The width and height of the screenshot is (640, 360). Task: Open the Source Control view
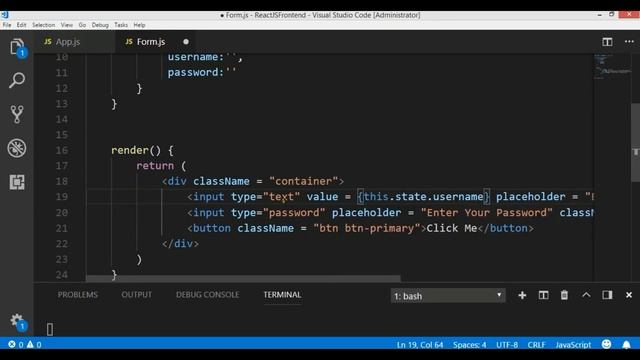(17, 114)
